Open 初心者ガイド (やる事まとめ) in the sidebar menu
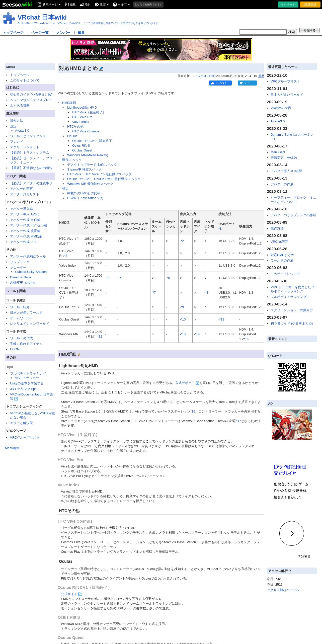The width and height of the screenshot is (322, 644). [31, 95]
